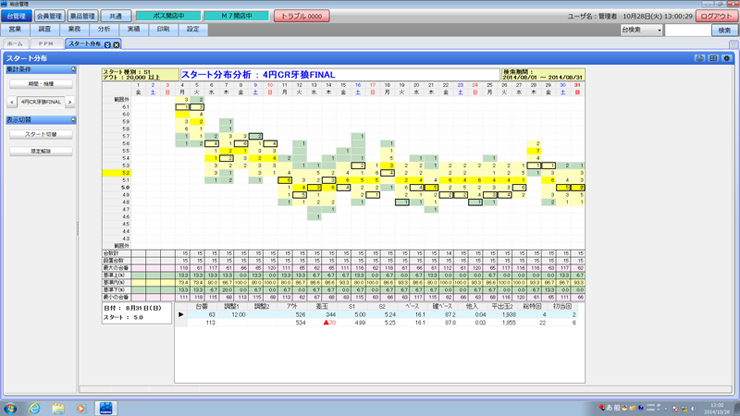740x416 pixels.
Task: Click the 期間・機種 button
Action: click(41, 84)
